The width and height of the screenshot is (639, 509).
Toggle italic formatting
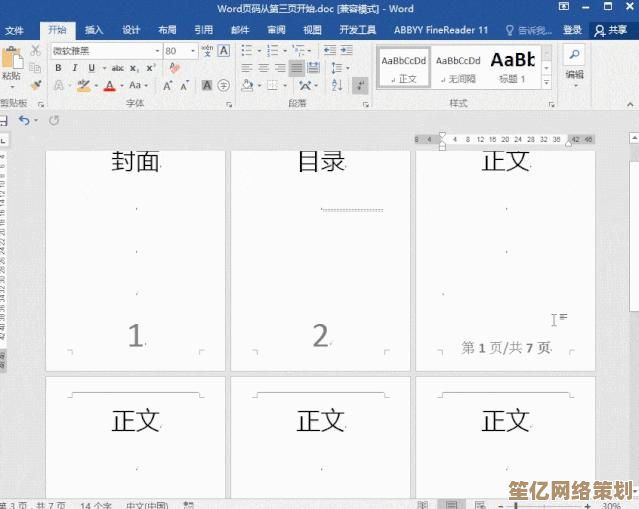point(74,68)
